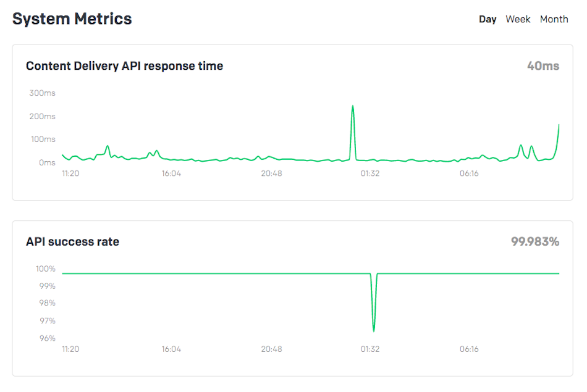The image size is (587, 392).
Task: Click the 06:16 label on the success rate chart
Action: coord(469,349)
